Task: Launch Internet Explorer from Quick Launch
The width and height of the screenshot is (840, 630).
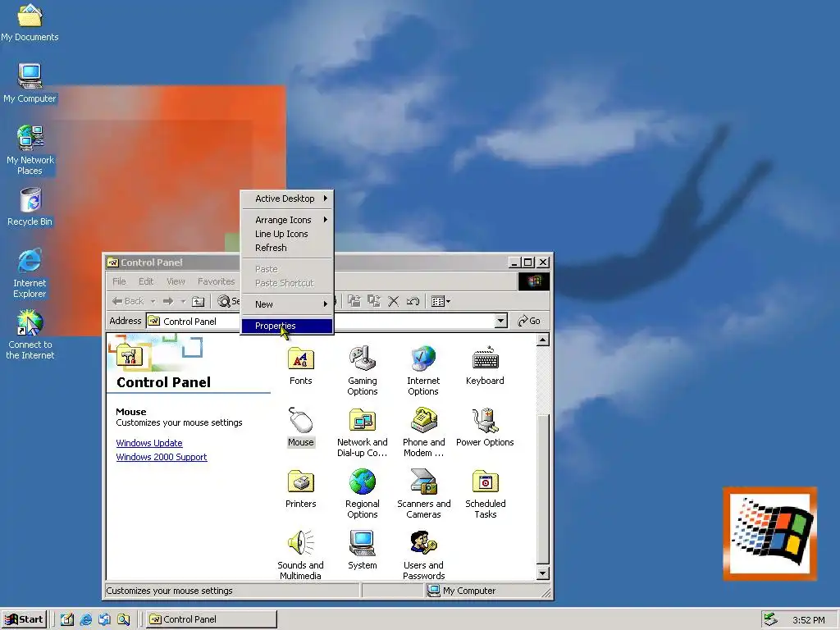Action: pyautogui.click(x=85, y=619)
